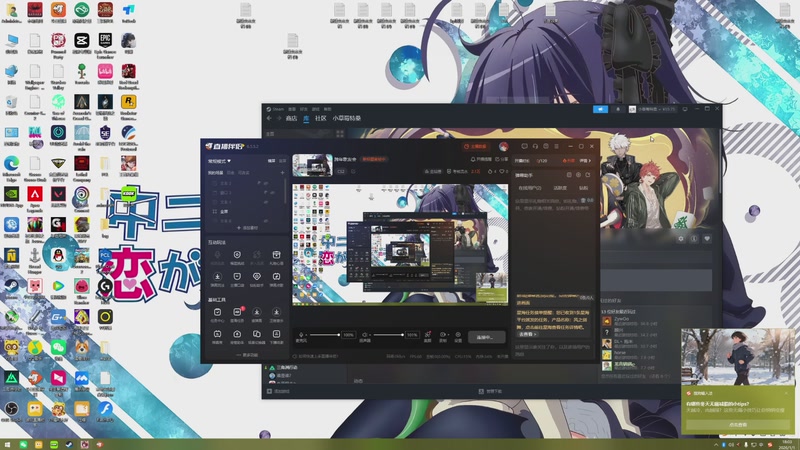Open the Lethal Company desktop icon
800x450 pixels.
[x=82, y=163]
